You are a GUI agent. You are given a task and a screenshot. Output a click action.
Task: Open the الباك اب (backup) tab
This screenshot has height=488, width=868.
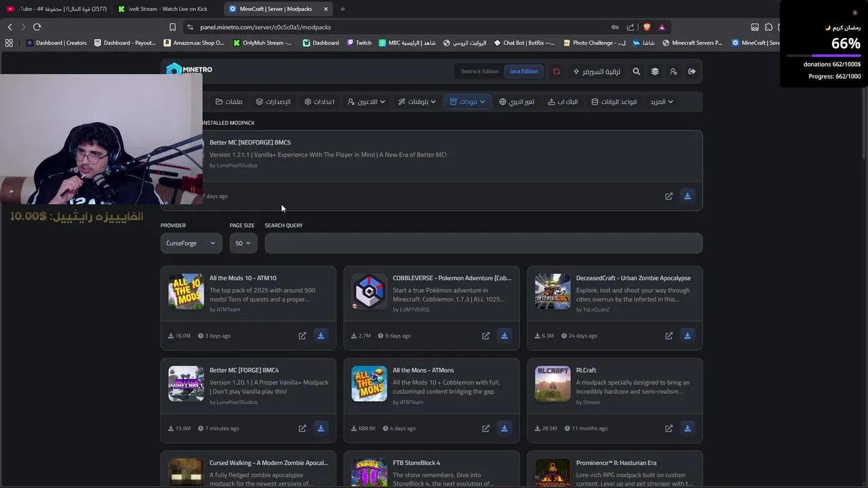(x=563, y=102)
